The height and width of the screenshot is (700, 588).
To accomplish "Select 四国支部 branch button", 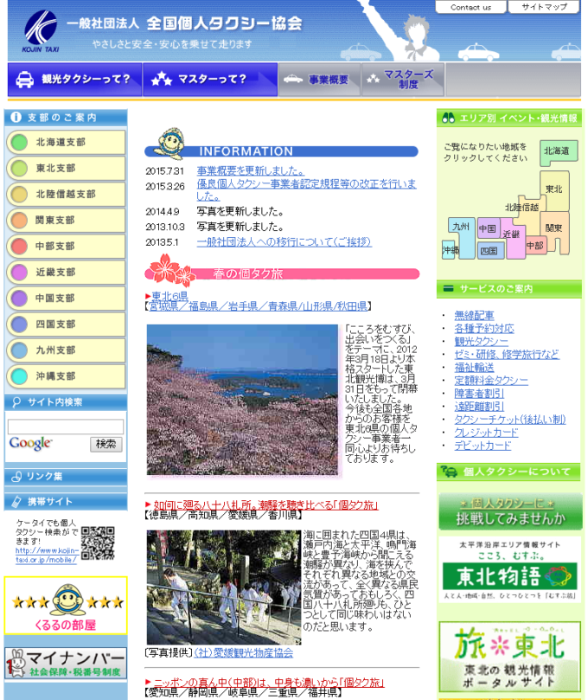I will [66, 324].
